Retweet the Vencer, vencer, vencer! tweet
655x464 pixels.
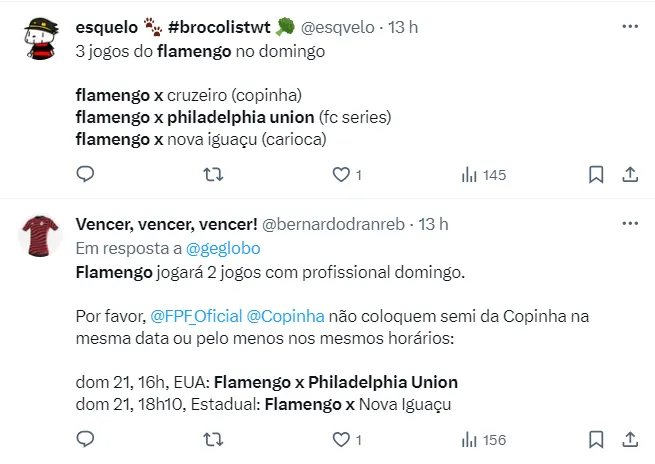tap(213, 439)
